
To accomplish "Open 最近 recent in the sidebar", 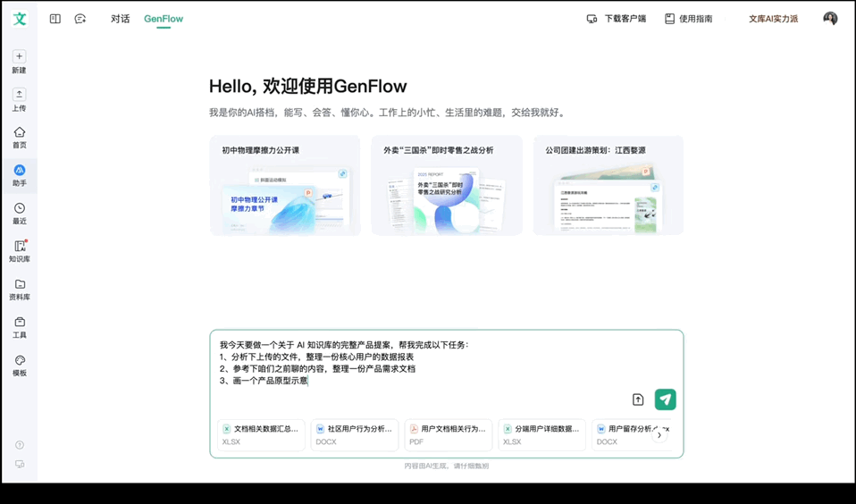I will [x=19, y=214].
